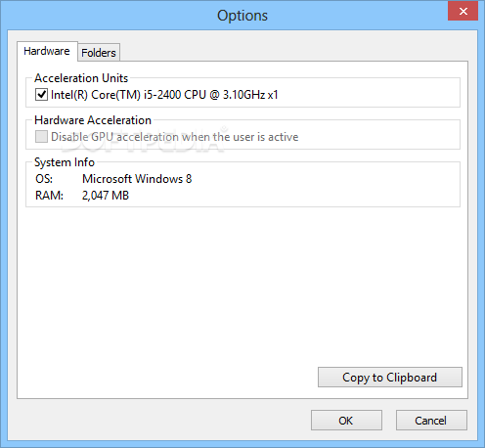The image size is (485, 448).
Task: Uncheck the Intel Core i5-2400 CPU checkbox
Action: pos(41,95)
